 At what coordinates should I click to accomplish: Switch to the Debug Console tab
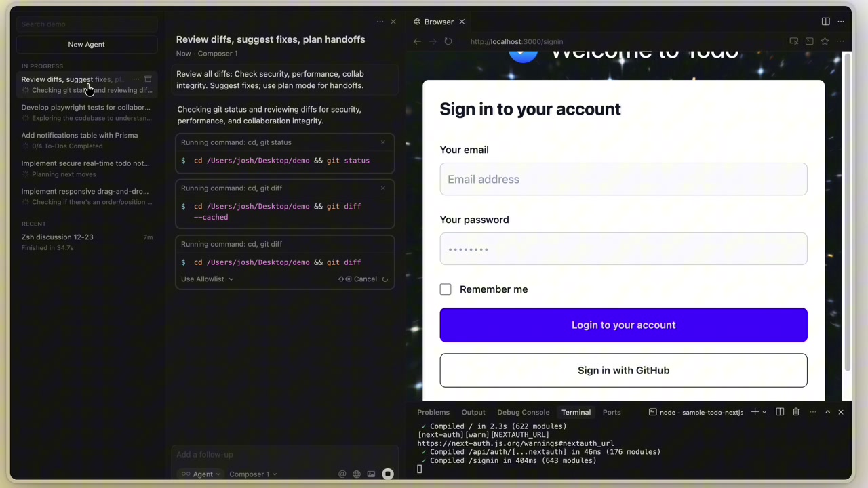523,412
